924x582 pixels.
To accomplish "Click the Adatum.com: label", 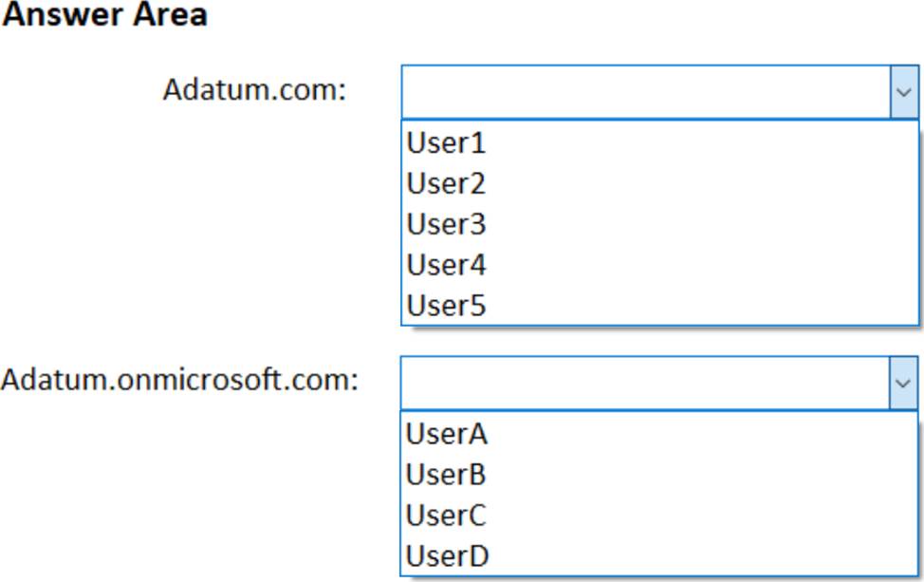I will click(254, 90).
